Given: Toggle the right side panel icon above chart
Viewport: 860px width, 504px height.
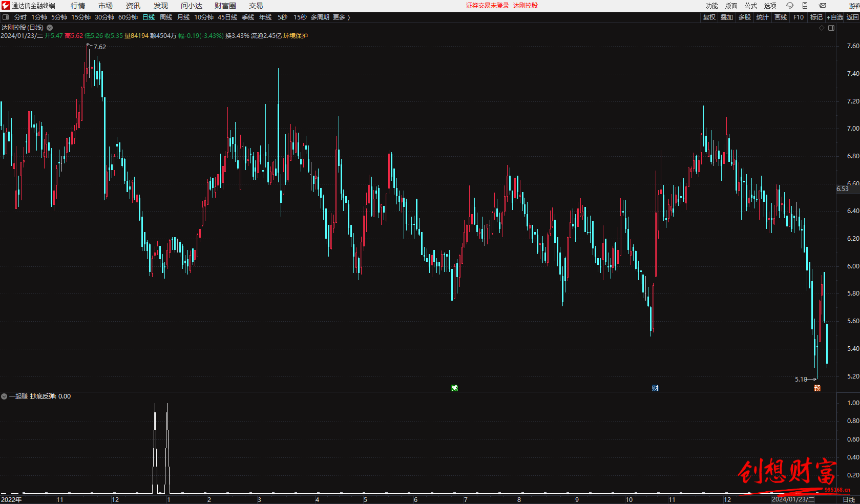Looking at the screenshot, I should 831,28.
